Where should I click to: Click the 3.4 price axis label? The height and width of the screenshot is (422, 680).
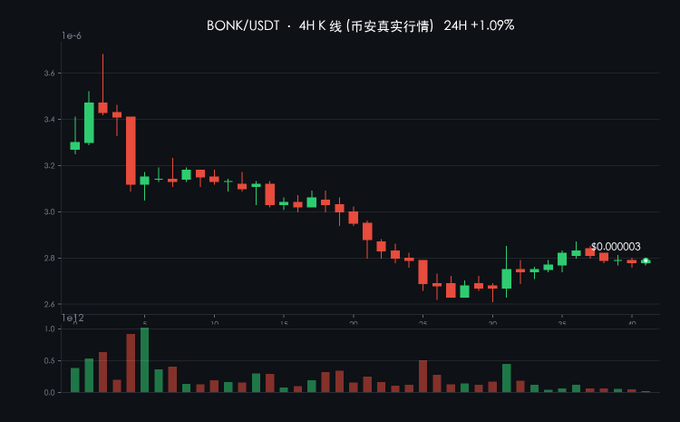pyautogui.click(x=49, y=119)
